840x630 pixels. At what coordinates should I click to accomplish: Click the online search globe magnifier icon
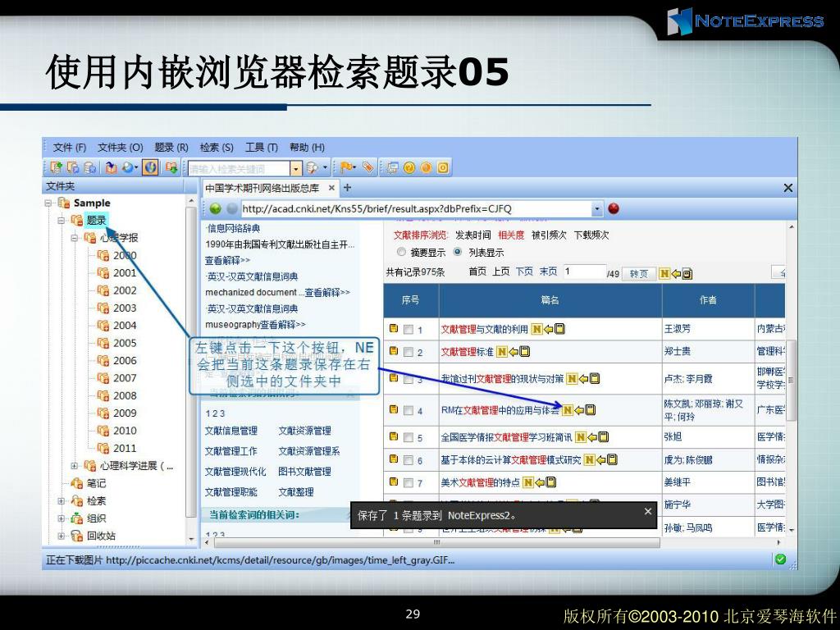click(128, 167)
